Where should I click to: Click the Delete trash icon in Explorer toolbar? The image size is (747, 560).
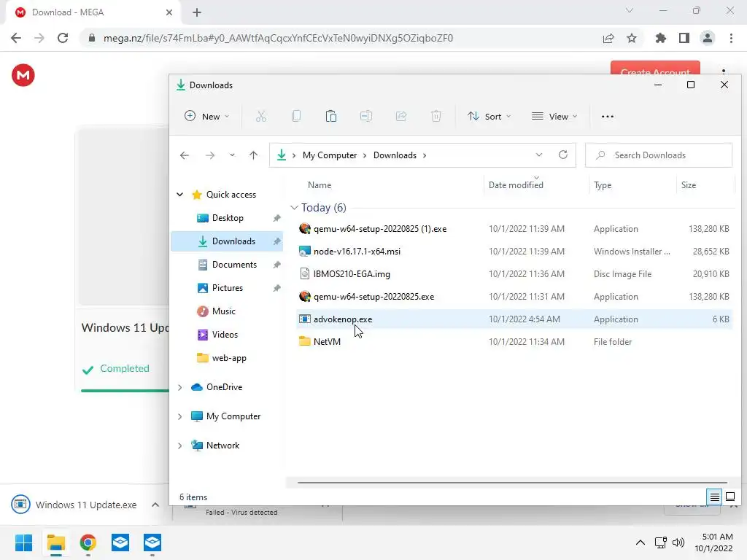tap(436, 116)
